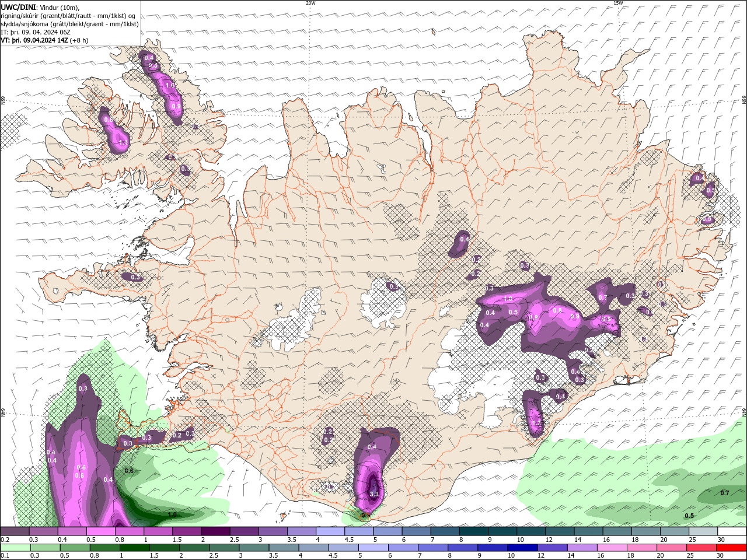
Task: Click the "4.5" label in the upper legend
Action: pyautogui.click(x=348, y=540)
